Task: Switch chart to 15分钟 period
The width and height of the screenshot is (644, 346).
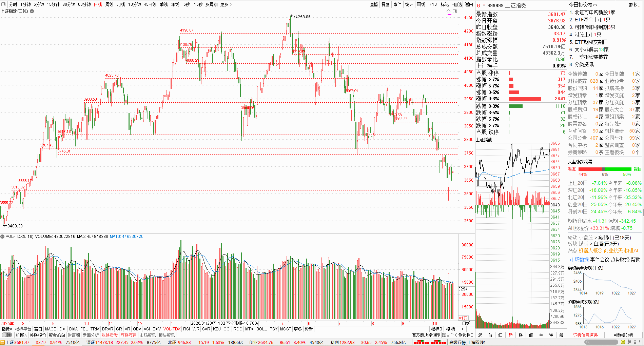Action: click(x=53, y=4)
